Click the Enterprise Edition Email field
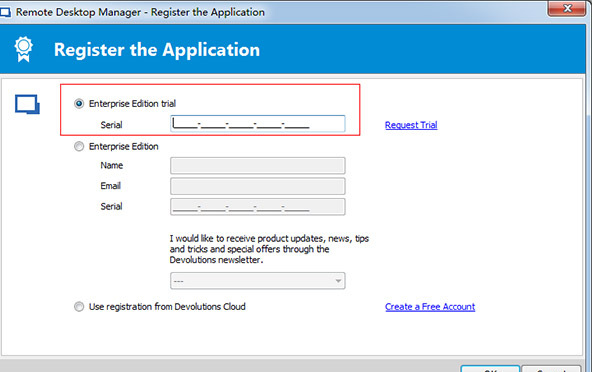The width and height of the screenshot is (592, 372). 257,186
